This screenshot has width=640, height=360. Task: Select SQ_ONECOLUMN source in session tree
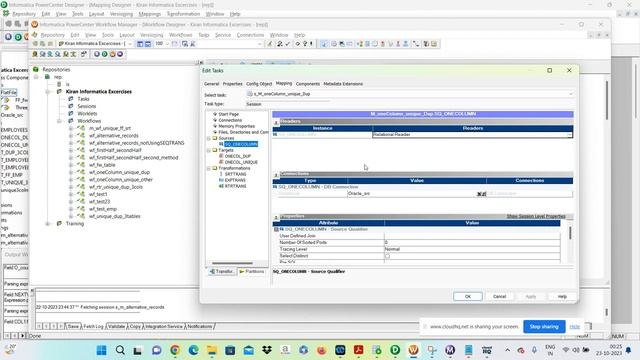[x=241, y=144]
